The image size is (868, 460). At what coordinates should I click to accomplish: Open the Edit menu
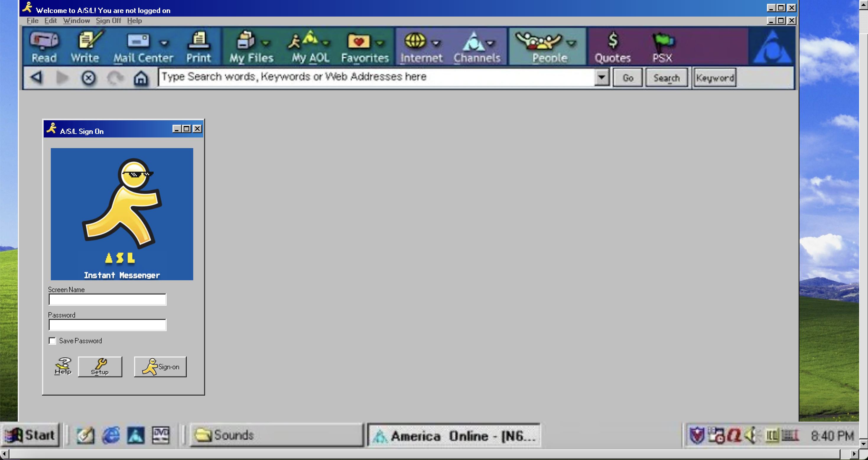pyautogui.click(x=51, y=21)
